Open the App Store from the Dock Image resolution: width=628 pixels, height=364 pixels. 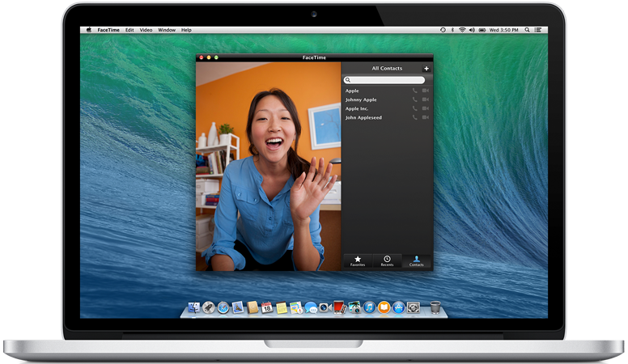coord(398,307)
